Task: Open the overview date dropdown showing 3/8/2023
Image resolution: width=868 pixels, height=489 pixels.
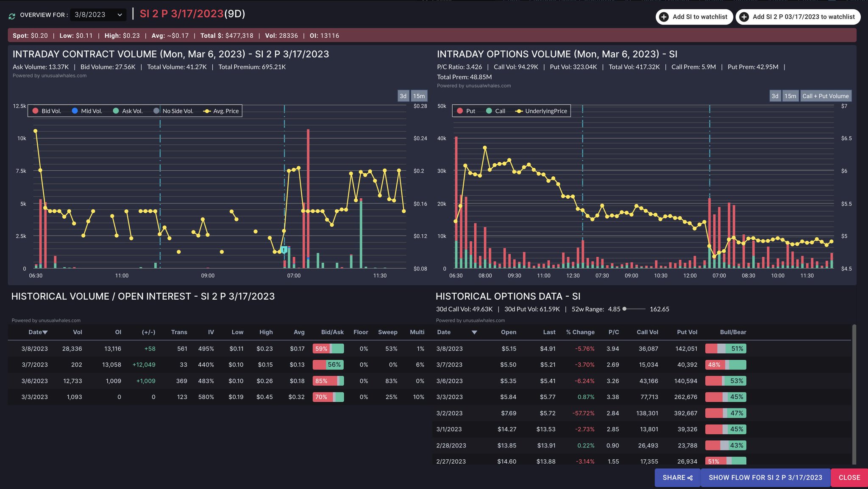Action: pos(98,14)
